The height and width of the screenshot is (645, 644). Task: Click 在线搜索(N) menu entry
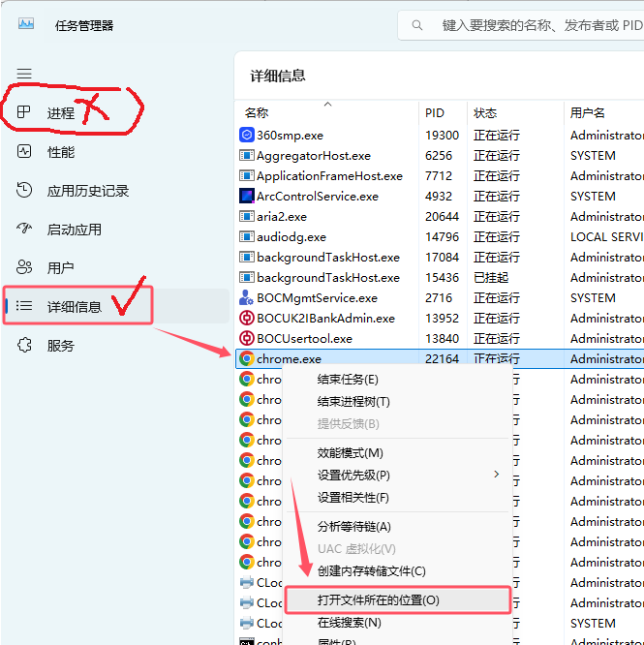click(350, 623)
